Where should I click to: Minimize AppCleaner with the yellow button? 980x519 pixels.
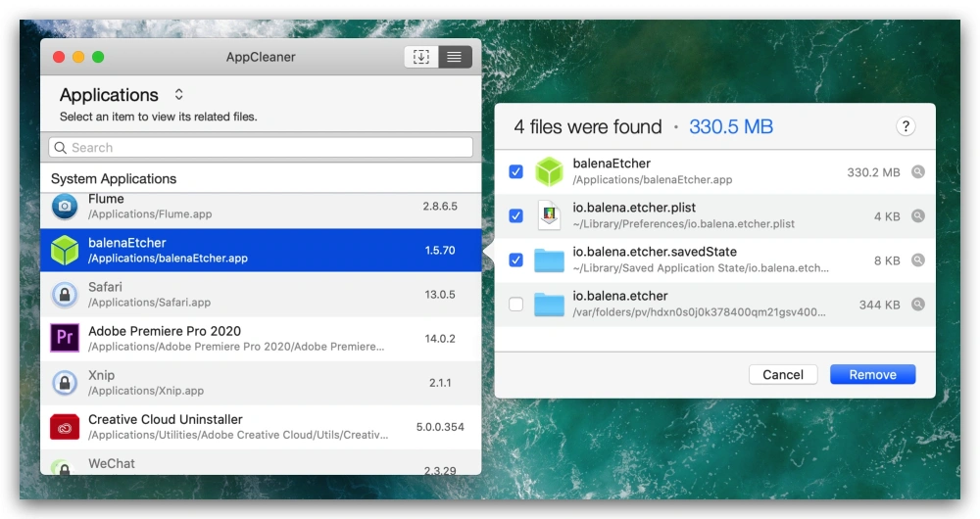(78, 57)
